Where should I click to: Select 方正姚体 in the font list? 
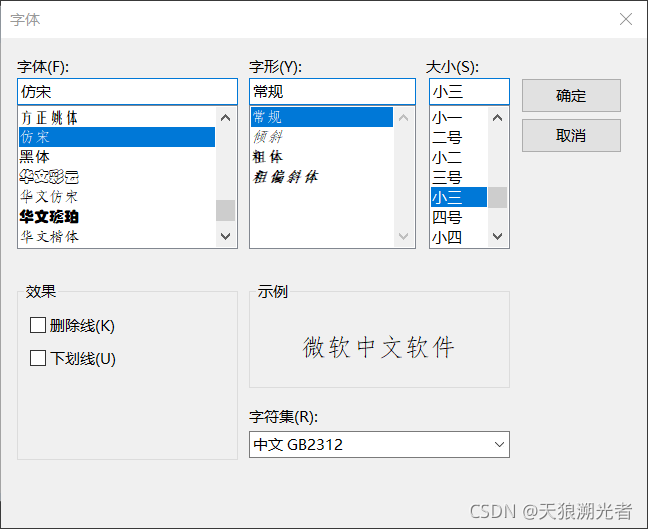tap(117, 118)
